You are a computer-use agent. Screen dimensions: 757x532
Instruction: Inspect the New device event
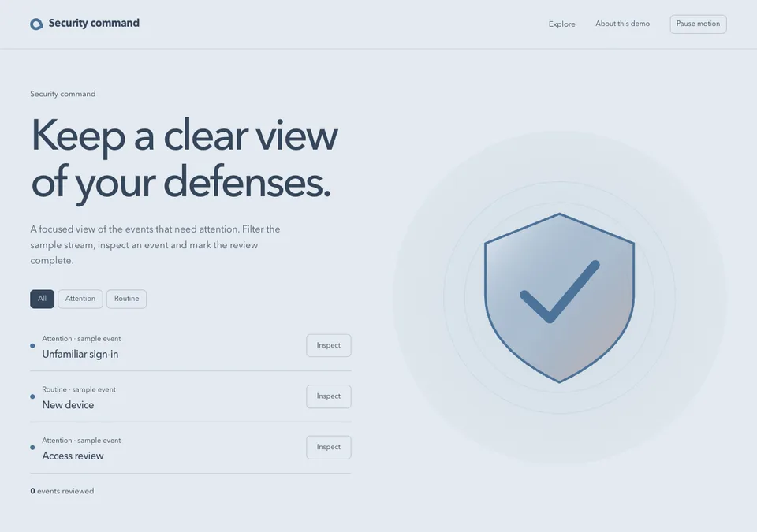(328, 396)
